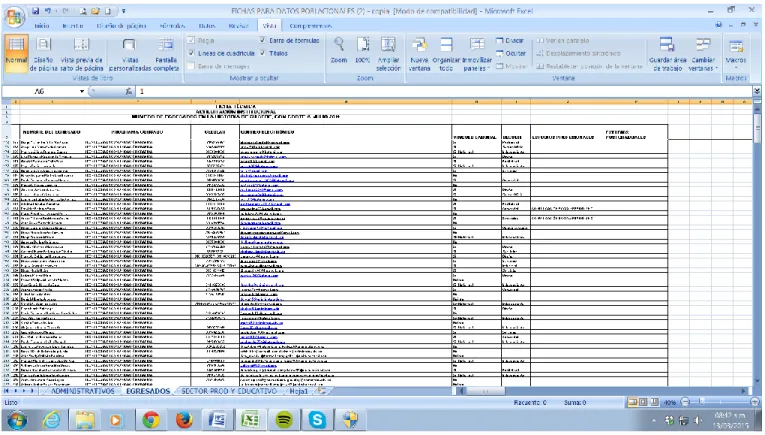The height and width of the screenshot is (435, 765).
Task: Click Guardar área de trabajo
Action: pyautogui.click(x=667, y=54)
